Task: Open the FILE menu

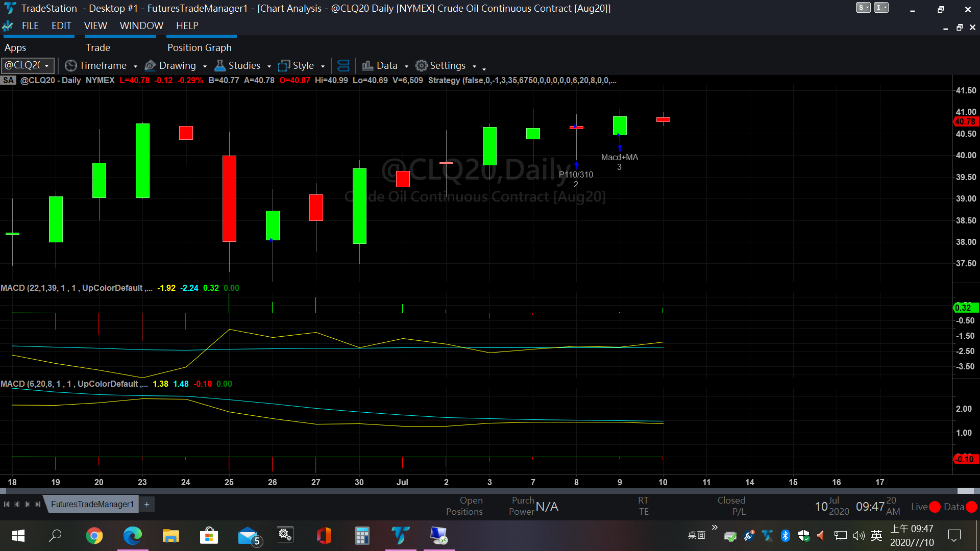Action: tap(30, 26)
